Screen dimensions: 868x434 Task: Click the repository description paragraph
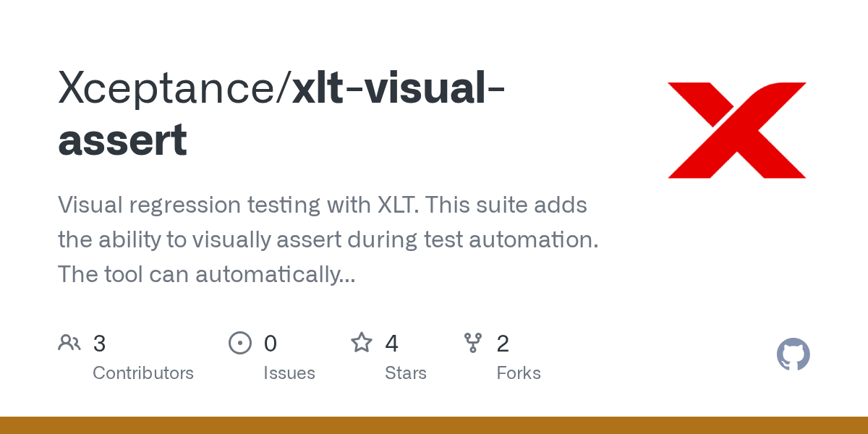click(x=328, y=239)
